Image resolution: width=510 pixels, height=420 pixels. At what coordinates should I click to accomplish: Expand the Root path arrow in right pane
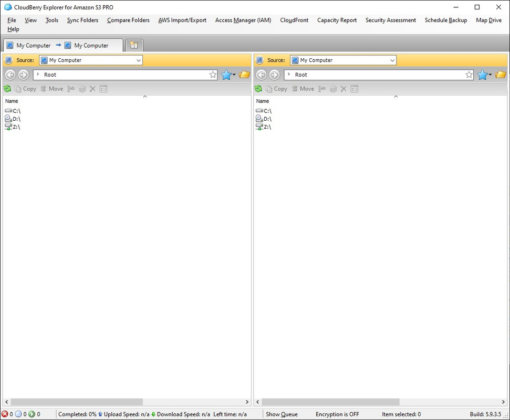tap(289, 75)
